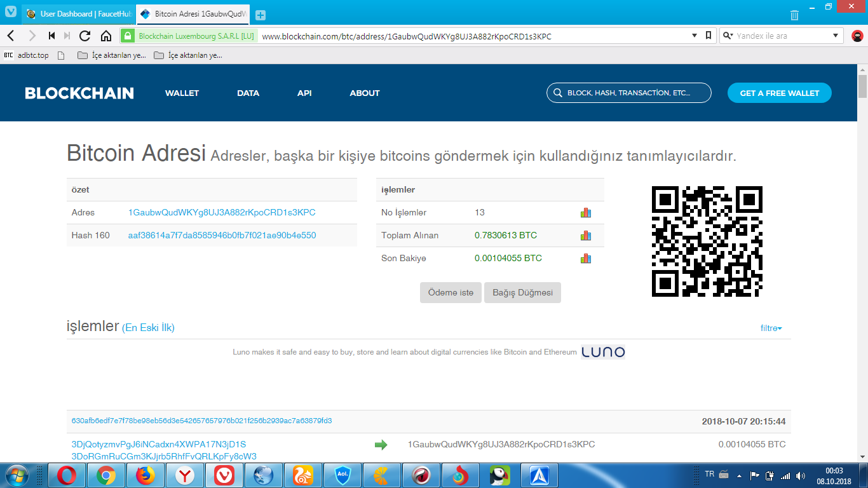
Task: Focus the Block, Hash, Transaction search field
Action: [x=629, y=93]
